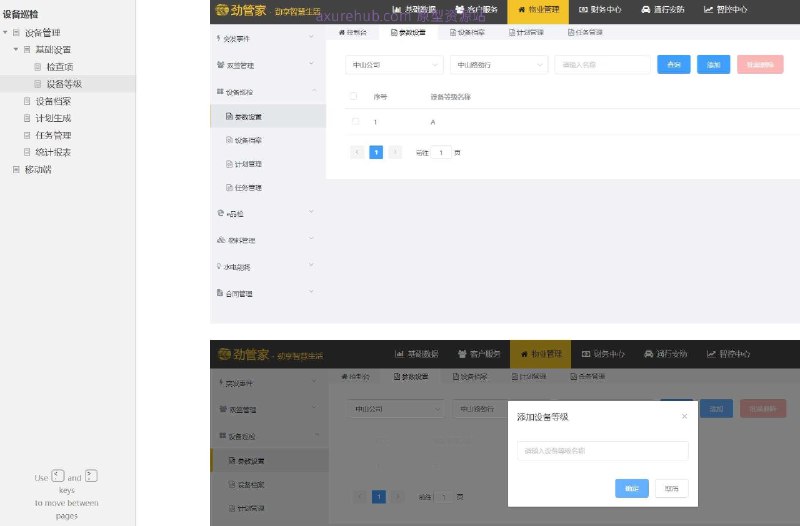The width and height of the screenshot is (800, 526).
Task: Click 任务管理 file icon in upper sidebar
Action: [229, 187]
